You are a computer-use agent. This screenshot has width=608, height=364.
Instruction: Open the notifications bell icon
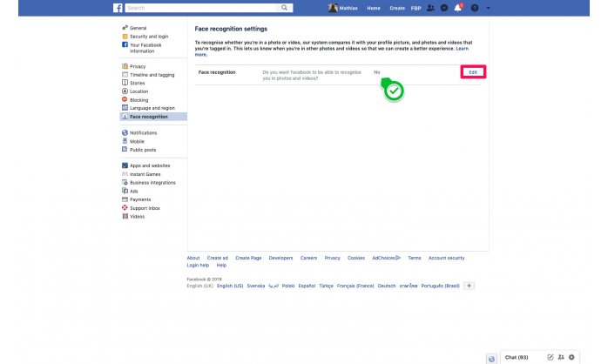click(458, 7)
